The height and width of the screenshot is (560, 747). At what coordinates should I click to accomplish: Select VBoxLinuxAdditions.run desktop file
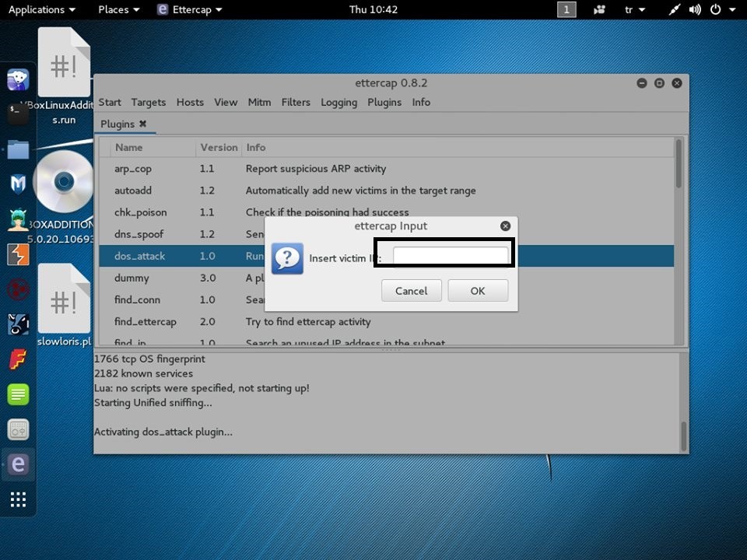tap(64, 76)
